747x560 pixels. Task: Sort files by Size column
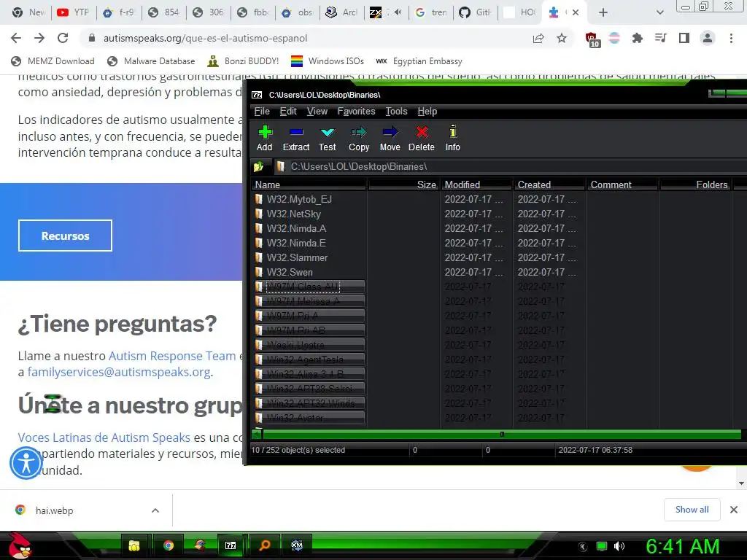pos(403,184)
